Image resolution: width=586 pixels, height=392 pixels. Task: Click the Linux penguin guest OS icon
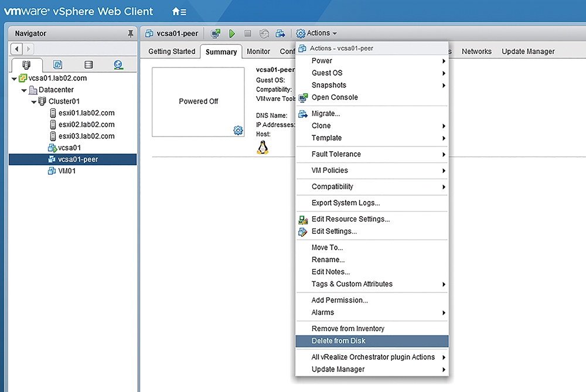(263, 148)
